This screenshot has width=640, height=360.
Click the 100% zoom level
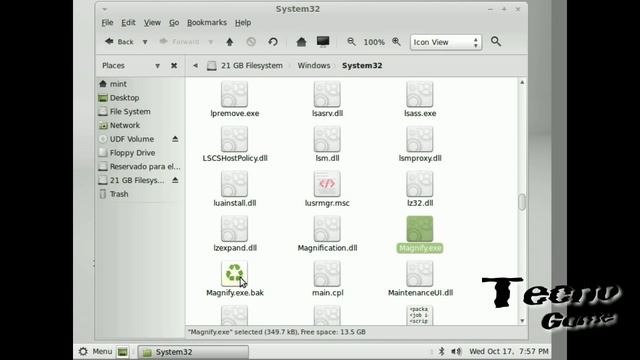click(x=374, y=42)
